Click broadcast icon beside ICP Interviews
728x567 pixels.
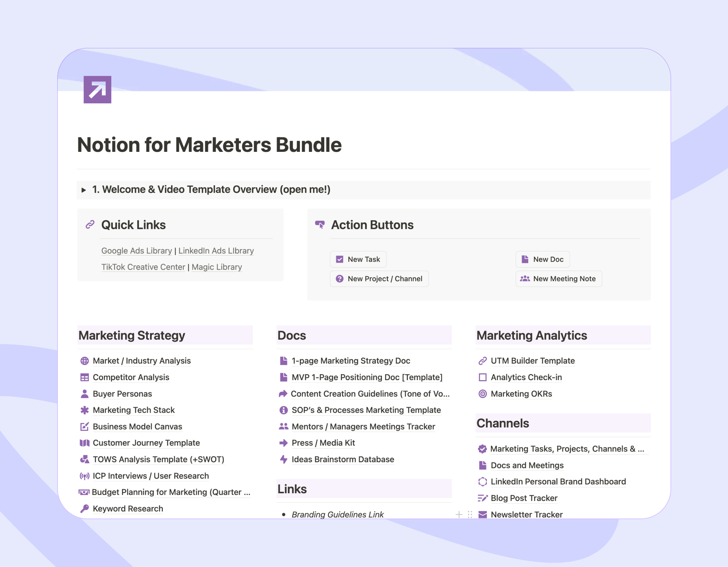tap(84, 476)
